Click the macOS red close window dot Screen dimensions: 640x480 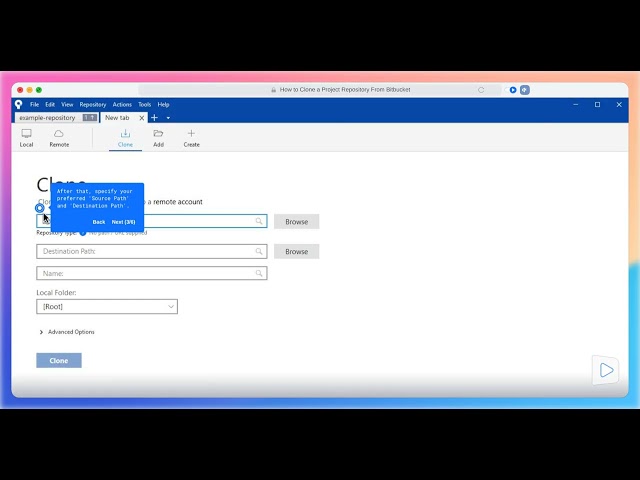[x=20, y=90]
